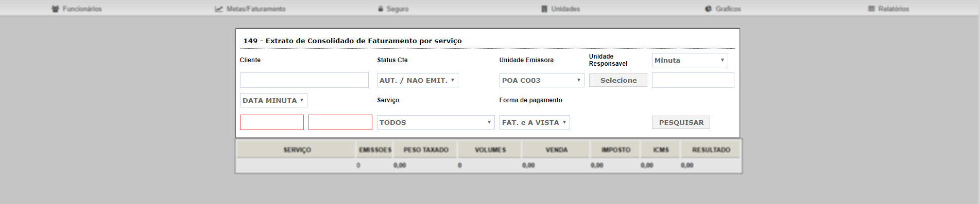Screen dimensions: 980x204
Task: Click the Funcionários people icon
Action: pos(56,9)
